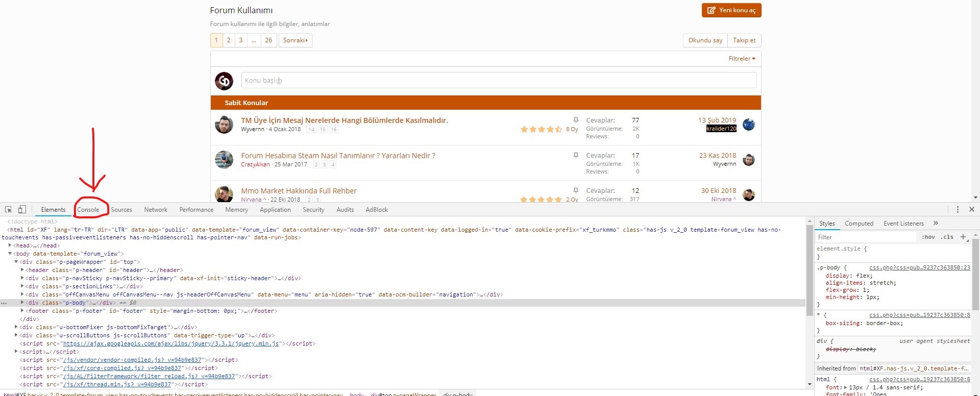Click the plus icon to add new style rule
The width and height of the screenshot is (980, 396).
point(963,237)
